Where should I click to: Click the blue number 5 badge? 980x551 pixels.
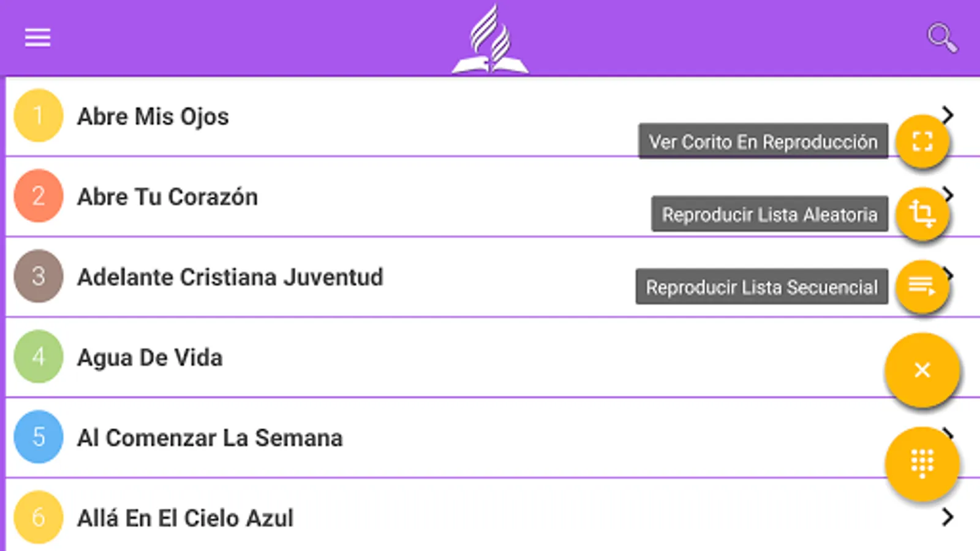coord(38,437)
